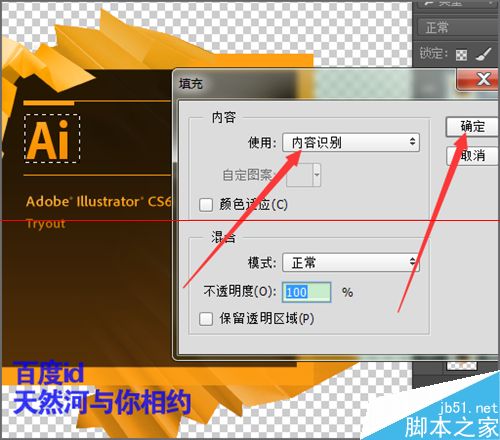The width and height of the screenshot is (500, 440).
Task: Enable the 保留透明区域(P) checkbox
Action: (206, 319)
